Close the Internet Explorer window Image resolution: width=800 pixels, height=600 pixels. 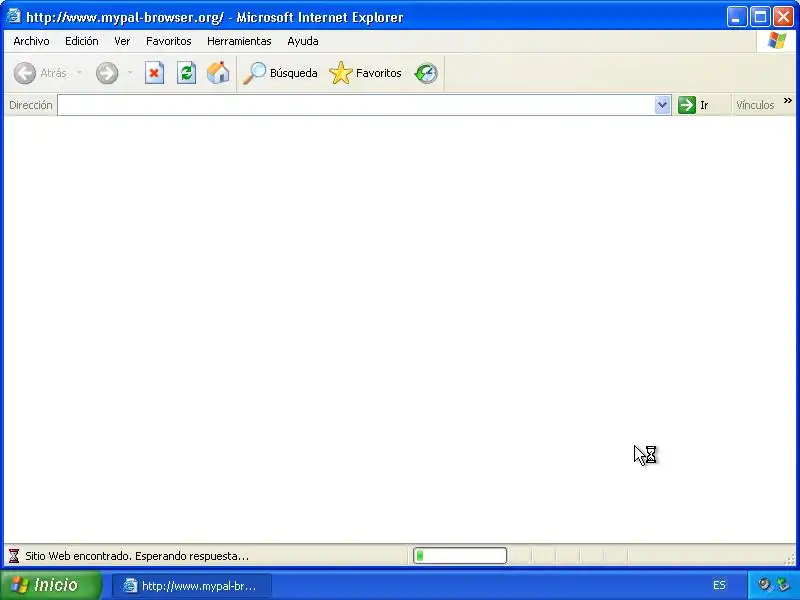[783, 17]
